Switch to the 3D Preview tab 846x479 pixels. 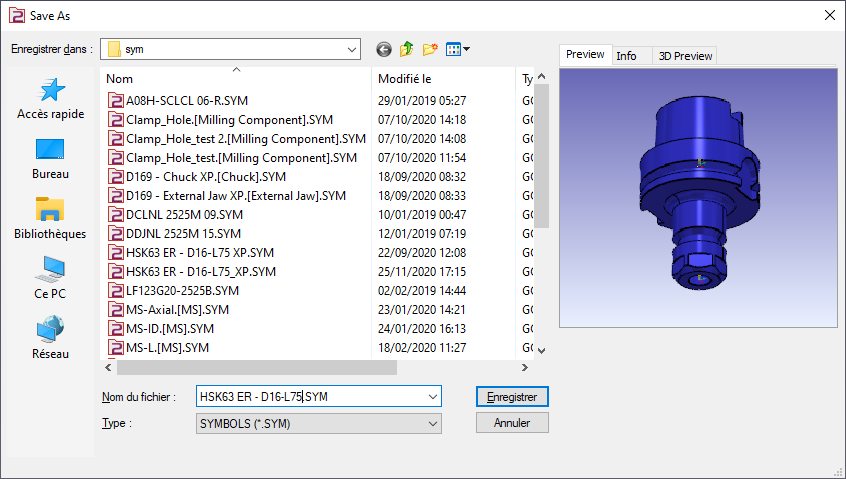click(x=685, y=56)
